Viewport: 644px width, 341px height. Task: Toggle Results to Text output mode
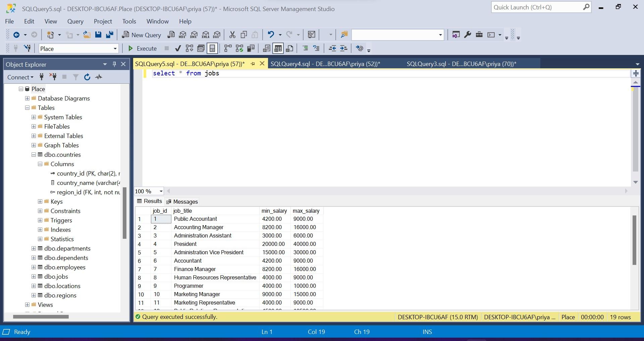point(267,49)
